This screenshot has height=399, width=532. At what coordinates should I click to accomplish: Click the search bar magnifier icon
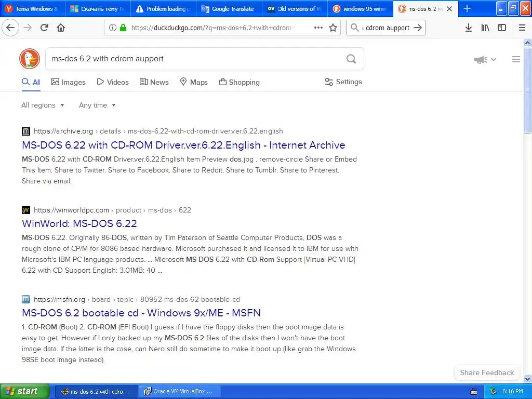354,28
